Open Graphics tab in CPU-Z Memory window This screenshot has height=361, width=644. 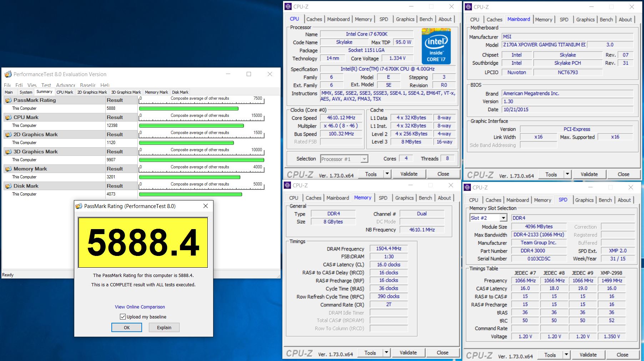point(404,198)
